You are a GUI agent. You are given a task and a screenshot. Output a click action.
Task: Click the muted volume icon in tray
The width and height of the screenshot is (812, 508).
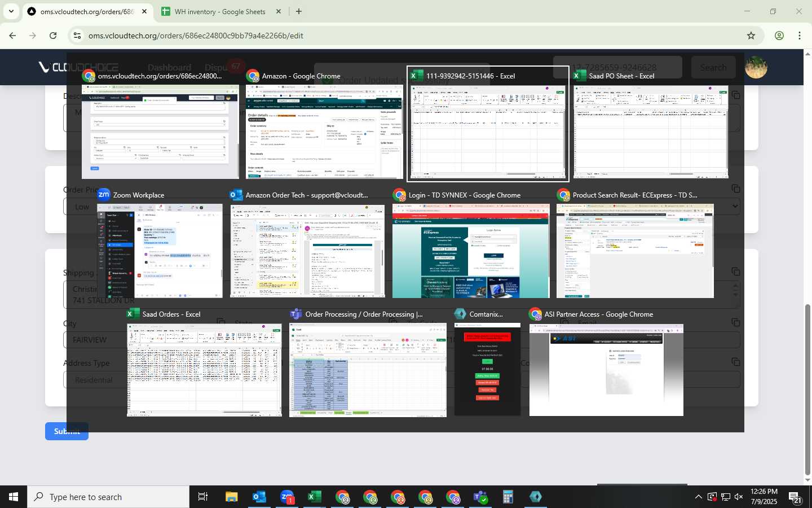coord(739,497)
